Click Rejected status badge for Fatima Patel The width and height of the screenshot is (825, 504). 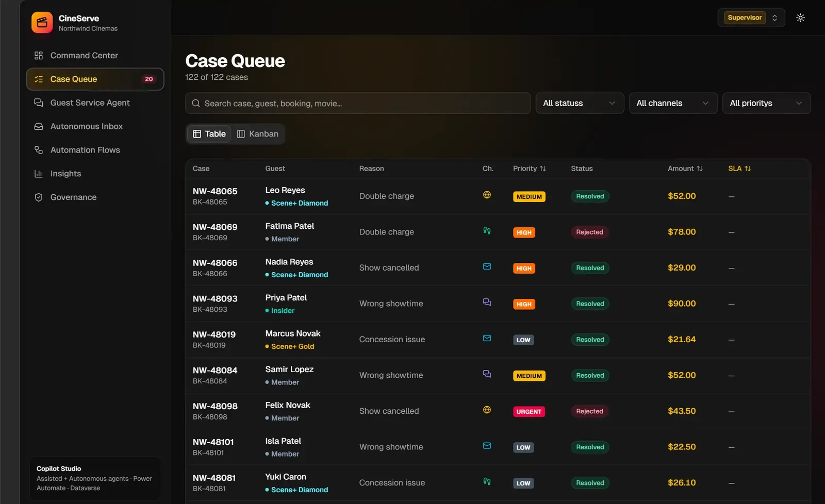click(589, 232)
